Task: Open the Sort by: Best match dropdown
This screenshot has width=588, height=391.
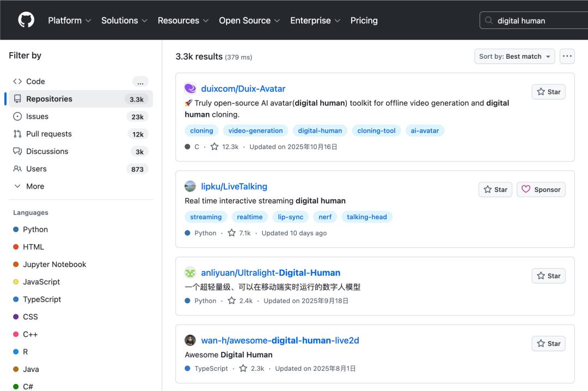Action: (x=514, y=56)
